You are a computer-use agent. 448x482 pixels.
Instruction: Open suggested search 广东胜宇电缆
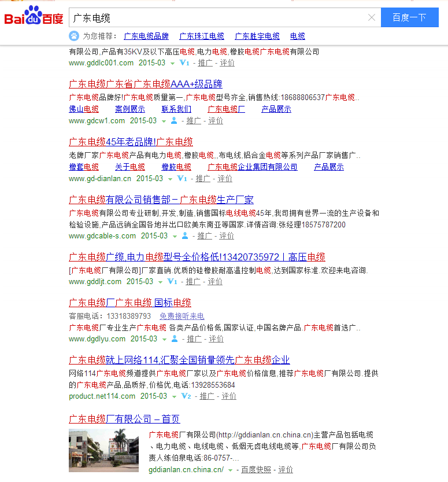click(x=257, y=36)
